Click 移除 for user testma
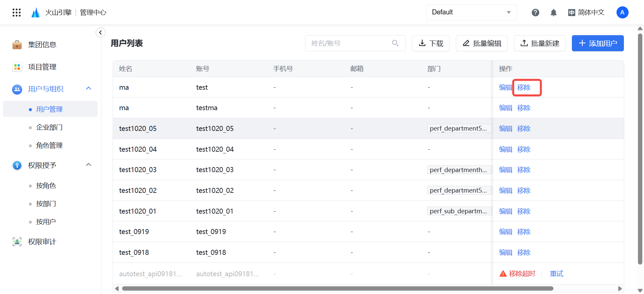 tap(524, 108)
